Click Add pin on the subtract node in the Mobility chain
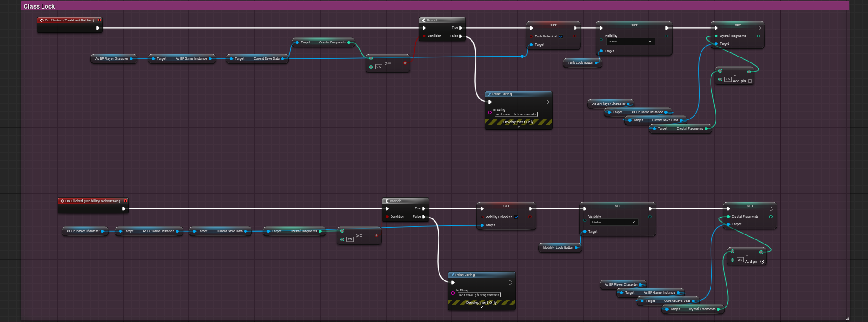The width and height of the screenshot is (868, 322). coord(755,261)
